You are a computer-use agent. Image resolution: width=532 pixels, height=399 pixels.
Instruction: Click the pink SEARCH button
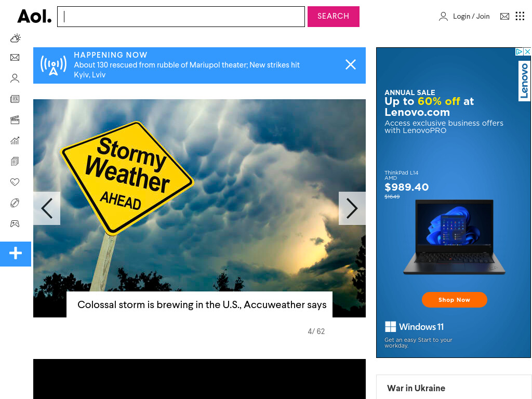click(333, 16)
